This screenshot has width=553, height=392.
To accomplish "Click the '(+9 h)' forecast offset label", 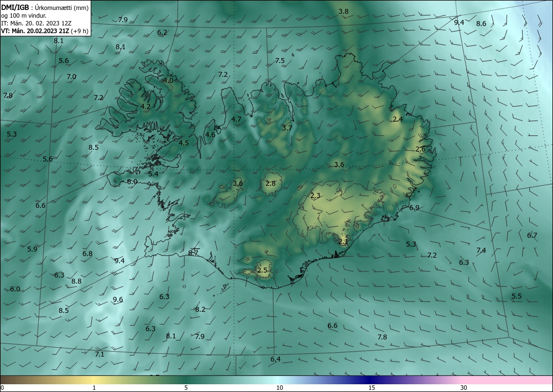I will pyautogui.click(x=79, y=31).
